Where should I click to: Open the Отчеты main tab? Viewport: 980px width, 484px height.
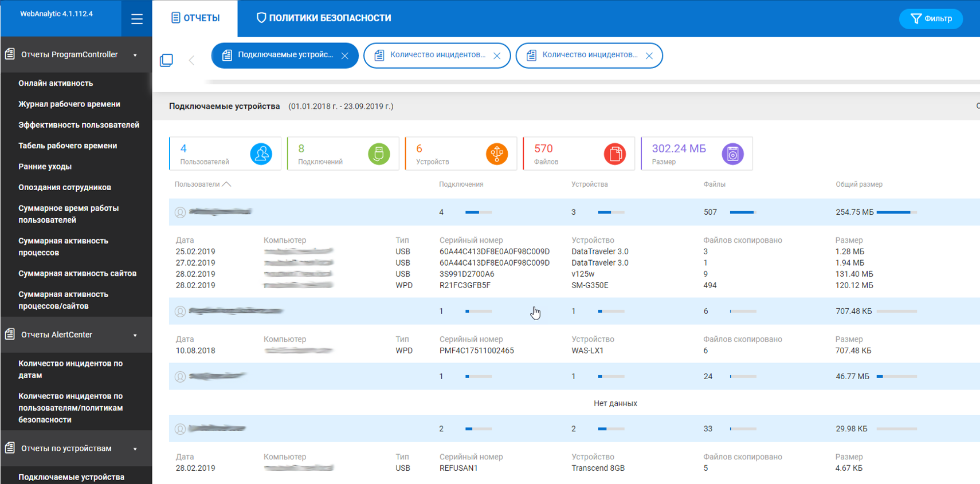[195, 18]
